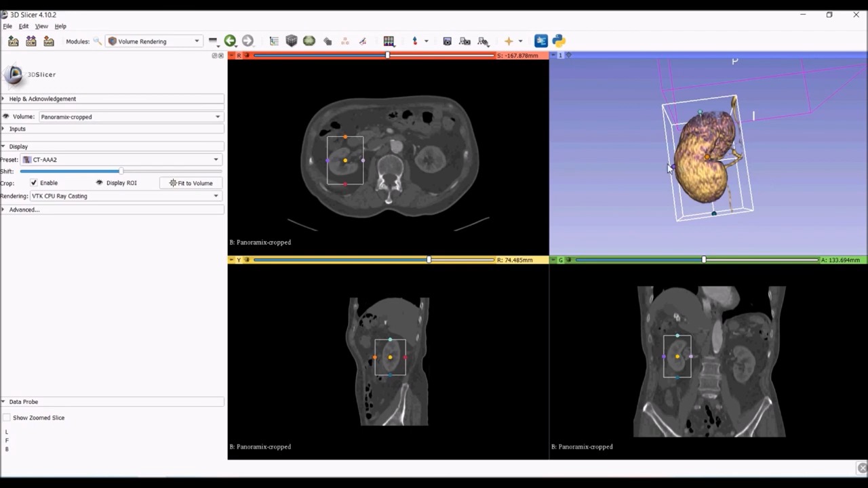868x488 pixels.
Task: Click the screenshot capture icon
Action: 447,41
